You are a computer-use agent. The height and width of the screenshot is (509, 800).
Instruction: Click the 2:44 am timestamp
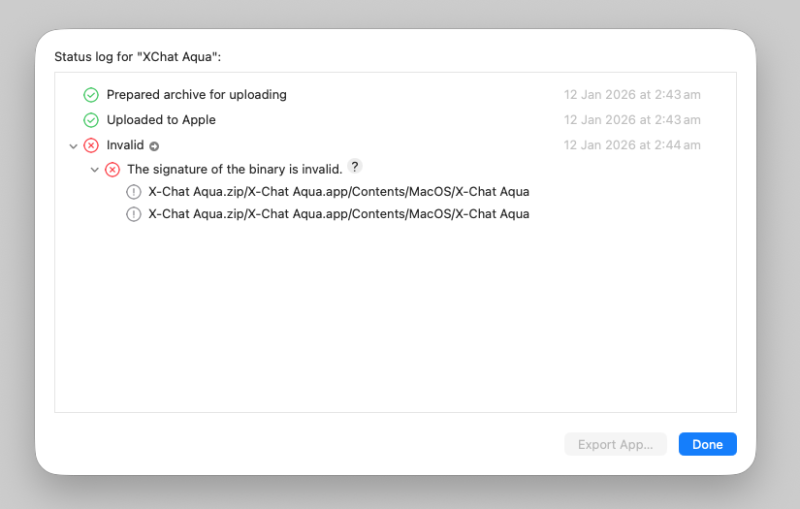[632, 145]
